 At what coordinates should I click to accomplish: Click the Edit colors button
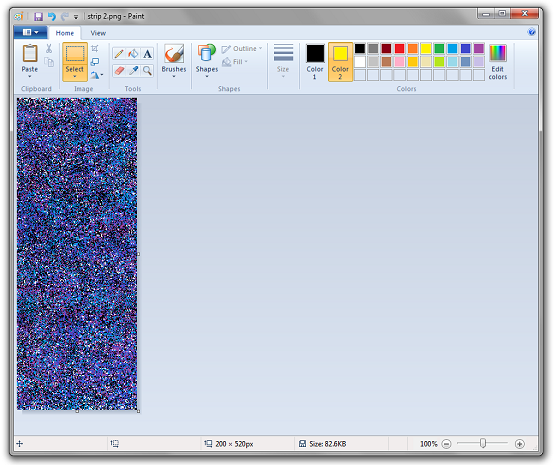click(x=497, y=62)
